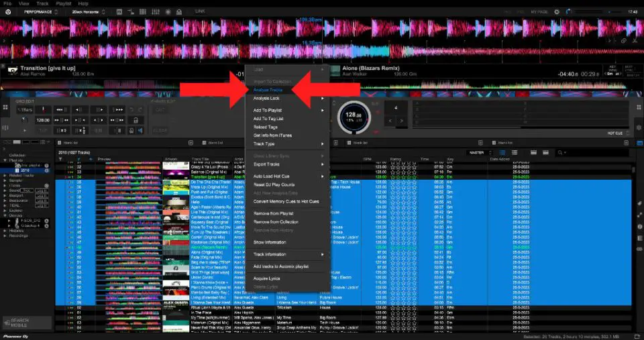Toggle the grid lock padlock icon
The height and width of the screenshot is (340, 644).
135,120
